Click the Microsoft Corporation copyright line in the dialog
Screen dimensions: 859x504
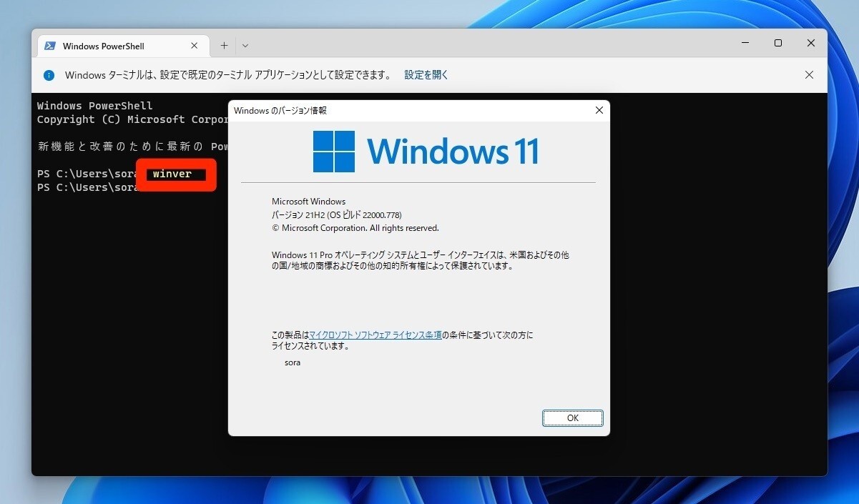point(355,228)
